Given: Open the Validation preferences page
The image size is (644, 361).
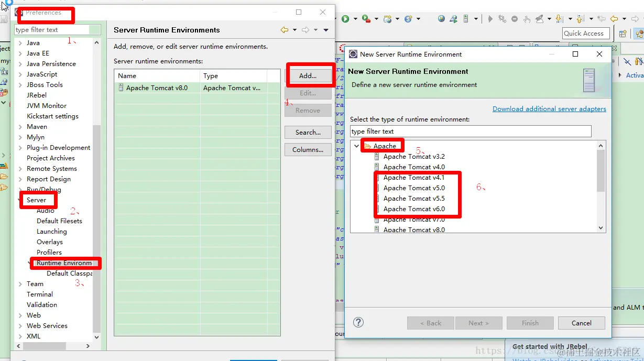Looking at the screenshot, I should [42, 305].
